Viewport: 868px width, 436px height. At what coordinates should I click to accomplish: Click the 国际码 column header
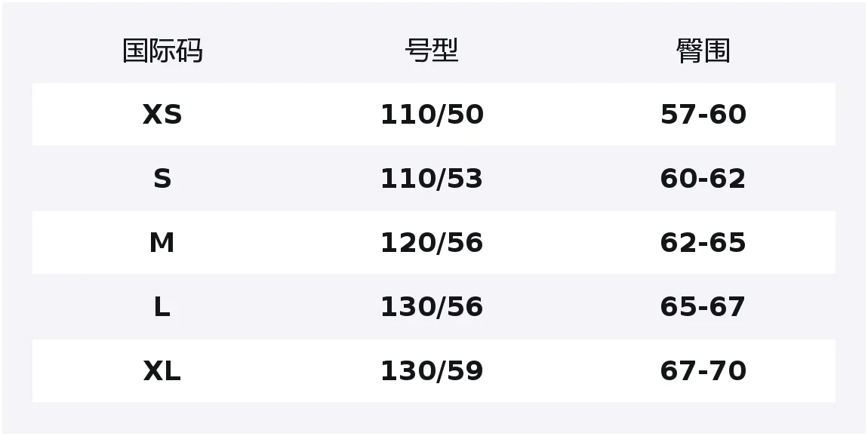[162, 51]
